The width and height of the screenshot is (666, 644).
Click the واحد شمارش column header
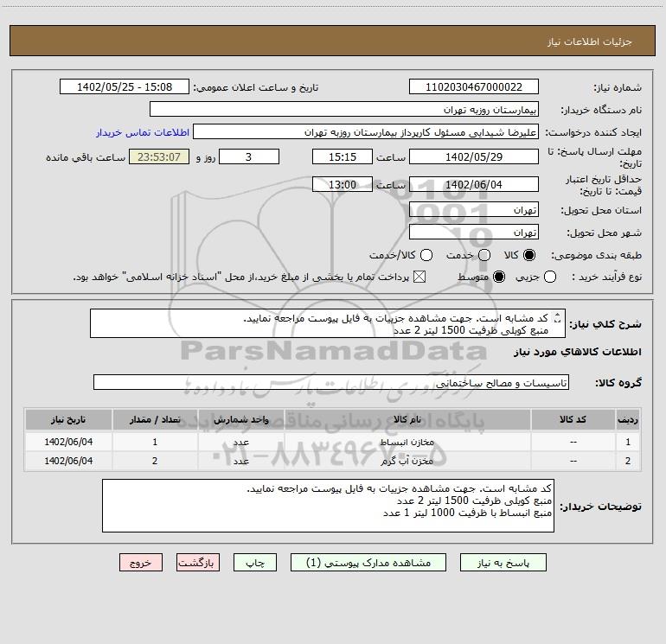pos(240,419)
